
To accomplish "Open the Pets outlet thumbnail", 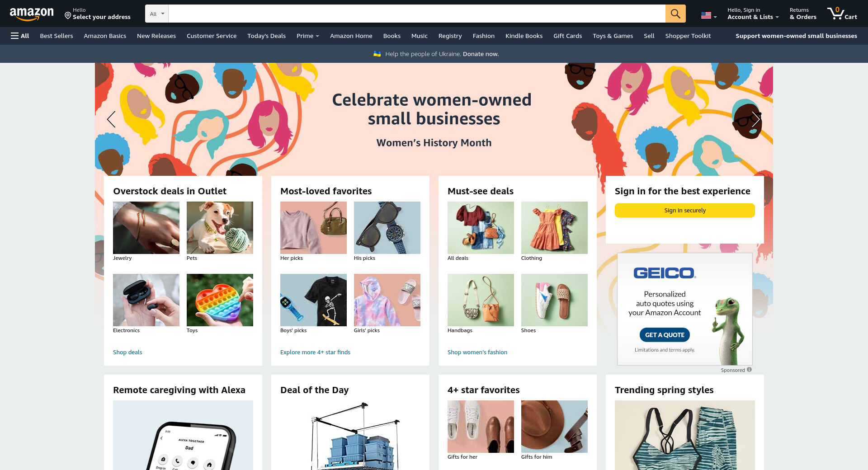I will 220,228.
